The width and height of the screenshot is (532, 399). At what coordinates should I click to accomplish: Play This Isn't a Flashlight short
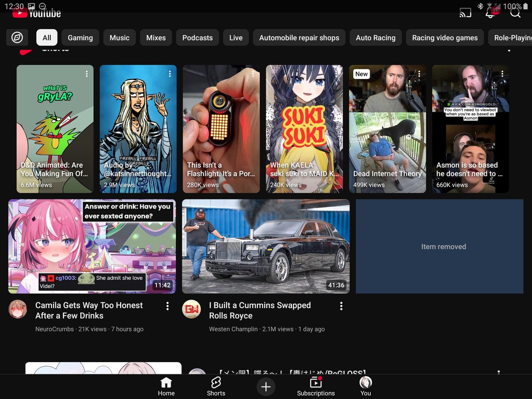[221, 129]
